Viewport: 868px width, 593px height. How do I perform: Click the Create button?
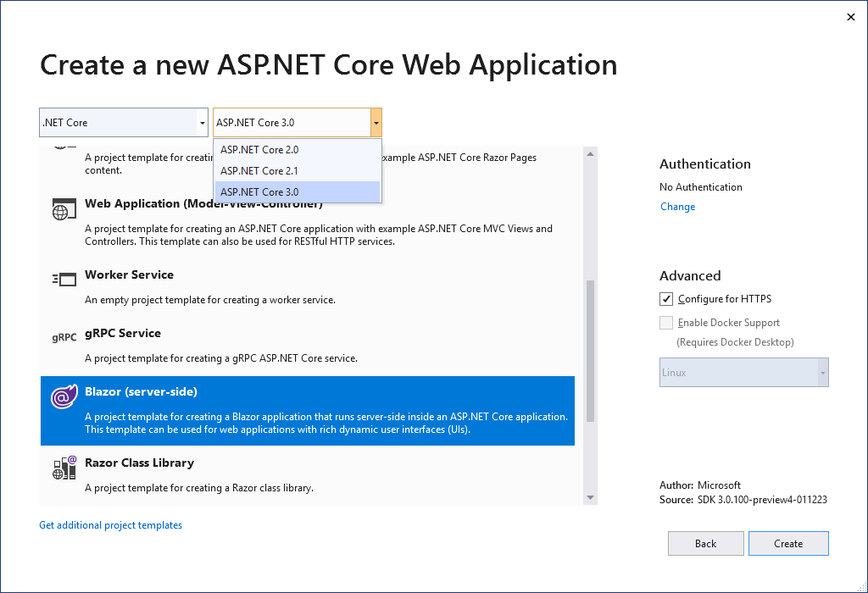tap(788, 543)
